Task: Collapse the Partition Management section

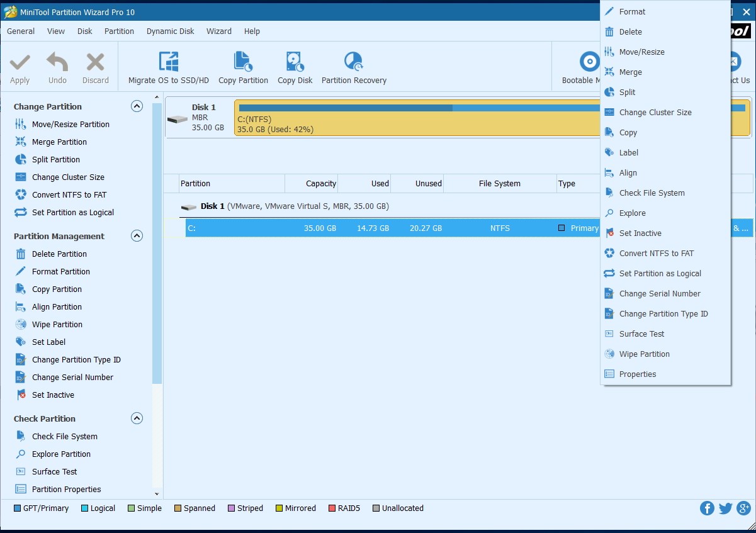Action: coord(137,236)
